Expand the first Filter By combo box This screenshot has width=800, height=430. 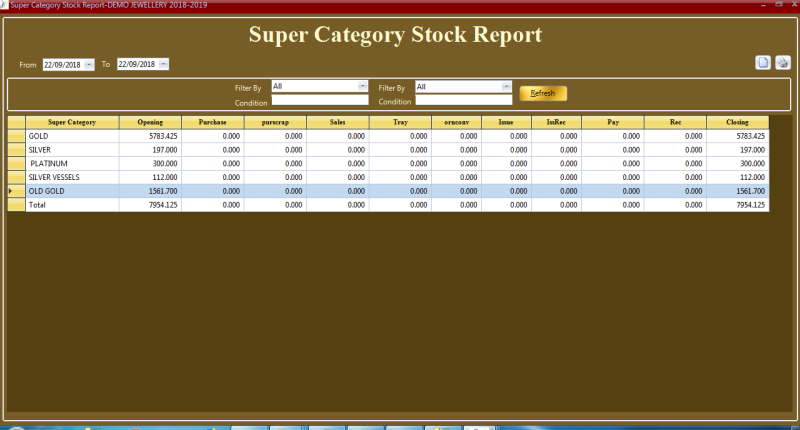pos(362,86)
